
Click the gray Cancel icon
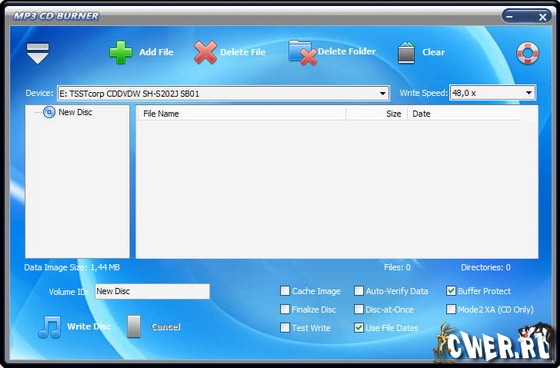(x=134, y=326)
